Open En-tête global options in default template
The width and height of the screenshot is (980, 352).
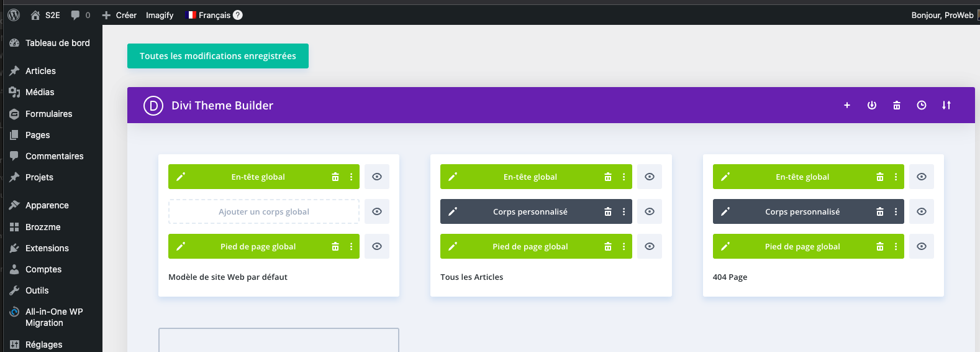(351, 177)
